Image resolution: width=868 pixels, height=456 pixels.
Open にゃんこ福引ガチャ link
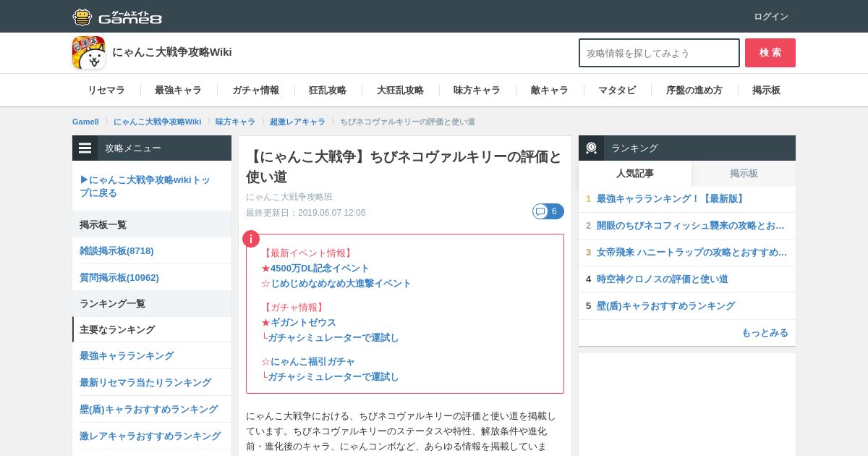coord(312,361)
